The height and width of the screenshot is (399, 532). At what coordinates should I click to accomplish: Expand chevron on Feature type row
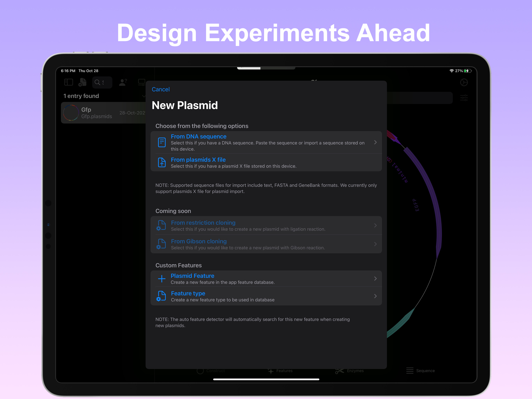[x=375, y=296]
